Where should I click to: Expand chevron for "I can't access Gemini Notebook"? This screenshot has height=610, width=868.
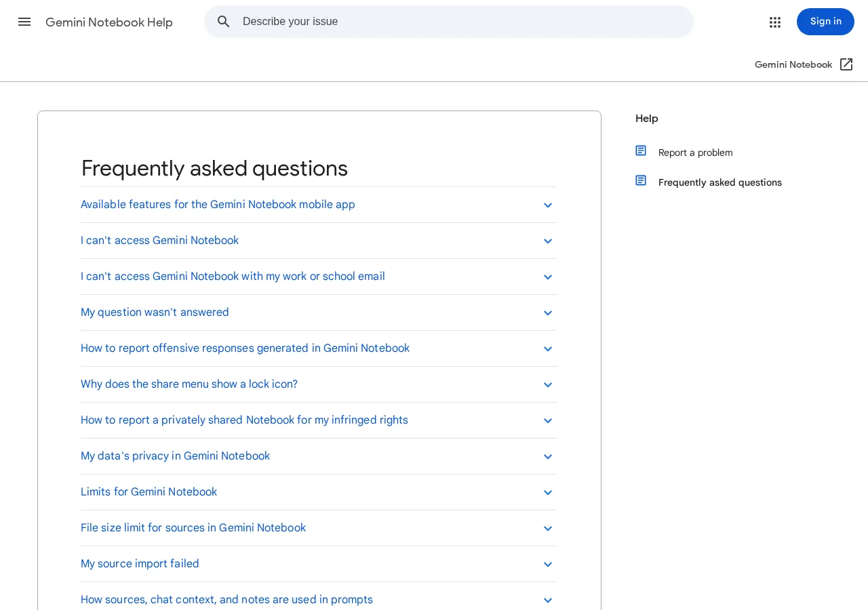pos(548,241)
